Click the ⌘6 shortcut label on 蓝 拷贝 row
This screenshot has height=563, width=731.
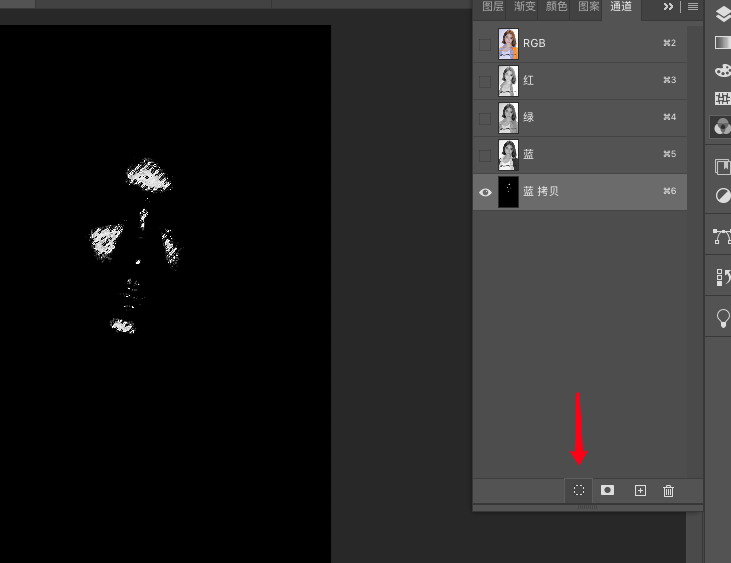(669, 191)
